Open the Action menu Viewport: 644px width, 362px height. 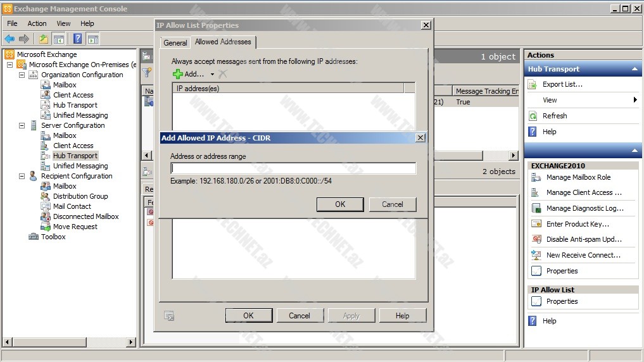[37, 23]
